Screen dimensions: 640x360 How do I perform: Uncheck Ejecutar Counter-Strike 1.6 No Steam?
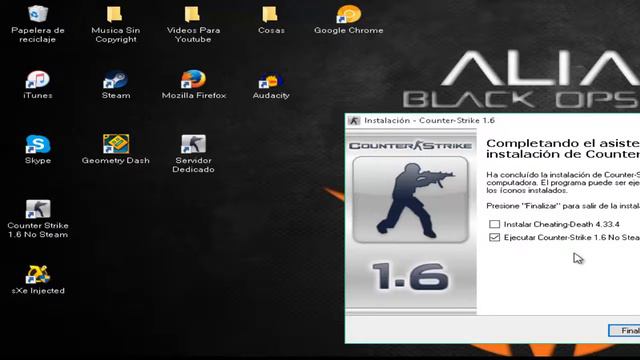(494, 237)
